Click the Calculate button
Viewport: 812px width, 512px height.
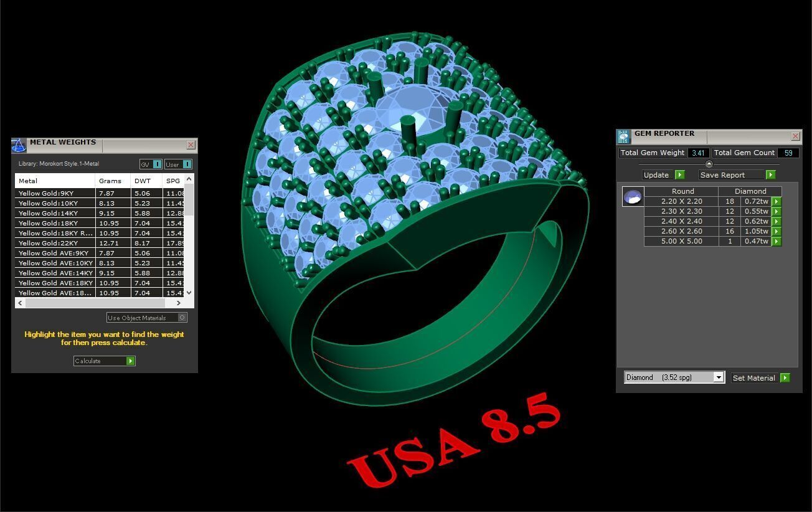tap(104, 361)
